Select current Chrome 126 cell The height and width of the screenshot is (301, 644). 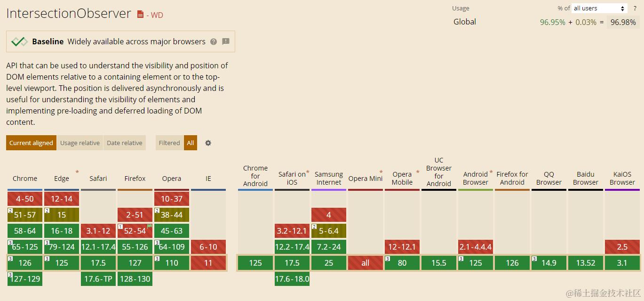pos(25,263)
